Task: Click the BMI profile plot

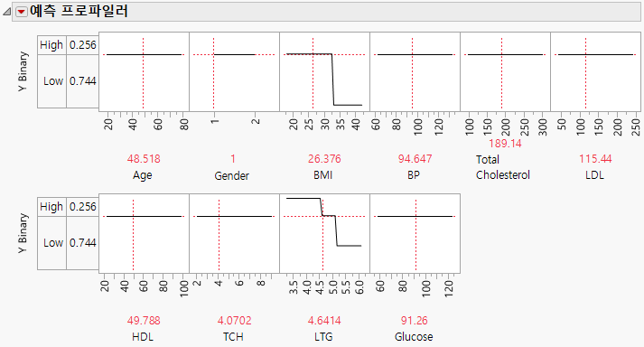Action: click(x=324, y=71)
